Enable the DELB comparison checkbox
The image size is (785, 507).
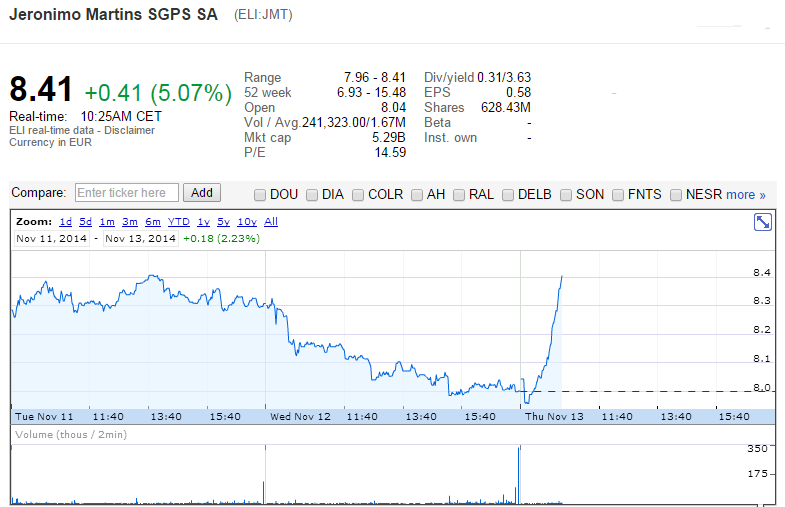pyautogui.click(x=508, y=195)
